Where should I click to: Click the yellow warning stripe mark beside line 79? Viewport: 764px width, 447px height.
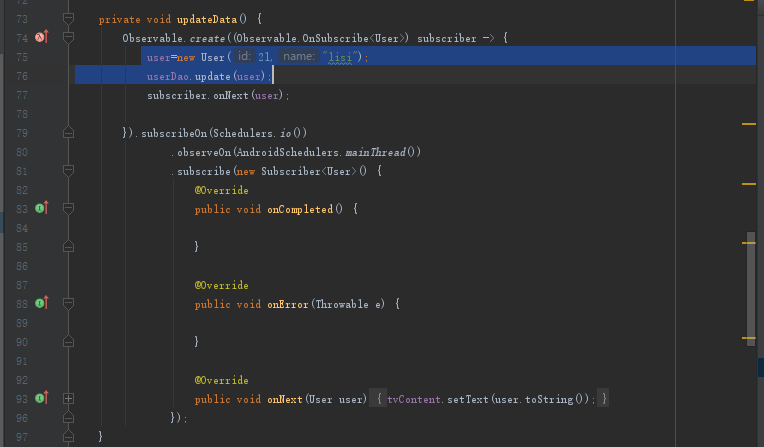749,124
